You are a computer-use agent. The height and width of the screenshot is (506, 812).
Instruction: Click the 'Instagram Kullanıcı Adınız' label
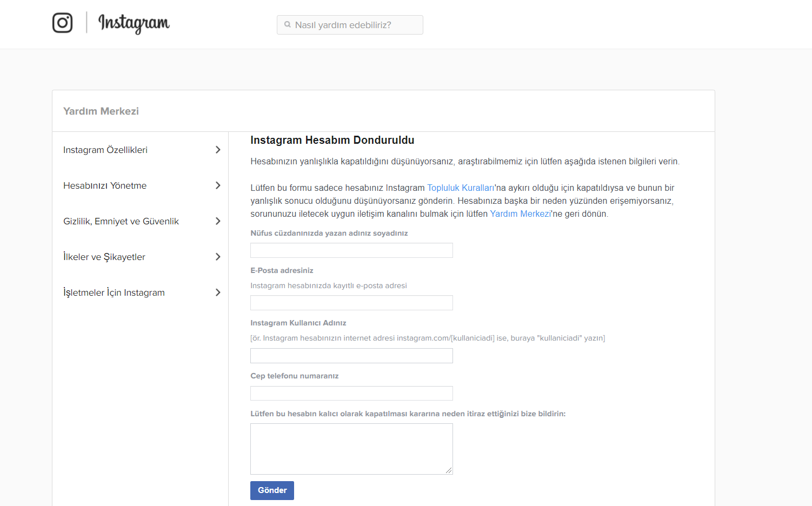[x=298, y=323]
